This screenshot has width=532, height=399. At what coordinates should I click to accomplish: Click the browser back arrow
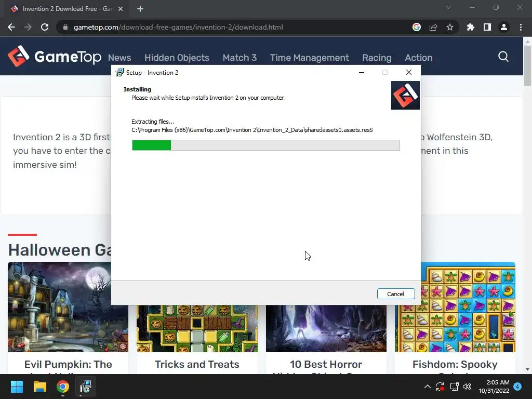click(11, 27)
